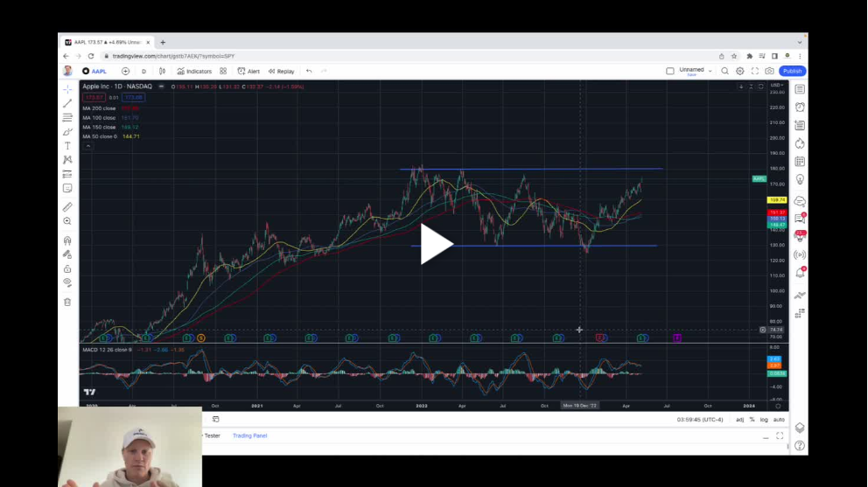Viewport: 868px width, 487px height.
Task: Toggle magnet mode for drawings
Action: (67, 240)
